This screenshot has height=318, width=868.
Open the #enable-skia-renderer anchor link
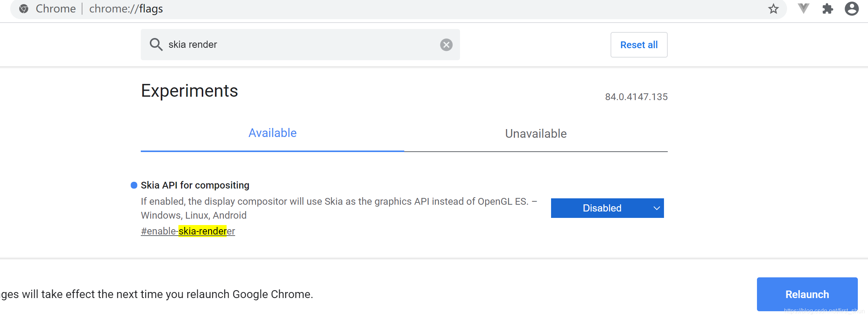188,231
